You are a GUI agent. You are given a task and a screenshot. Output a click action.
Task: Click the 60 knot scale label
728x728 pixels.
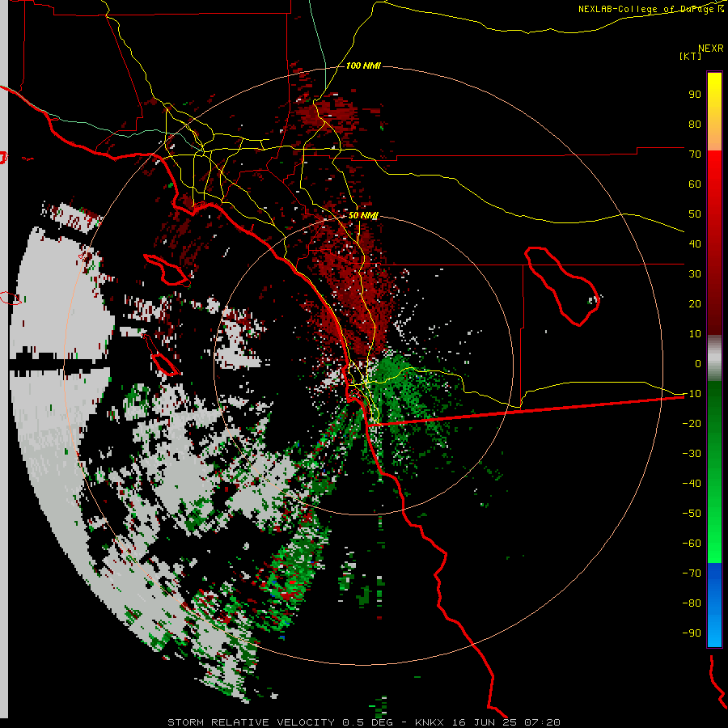pyautogui.click(x=695, y=184)
